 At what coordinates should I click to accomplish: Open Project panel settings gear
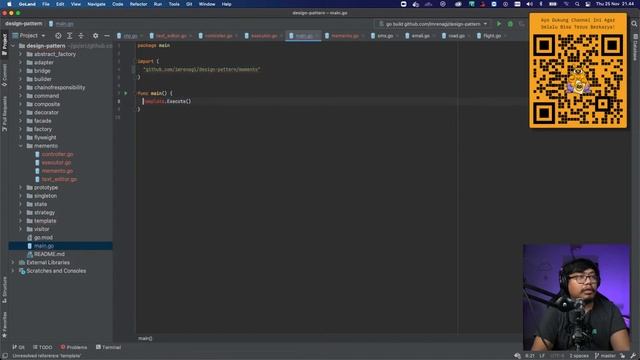click(96, 36)
